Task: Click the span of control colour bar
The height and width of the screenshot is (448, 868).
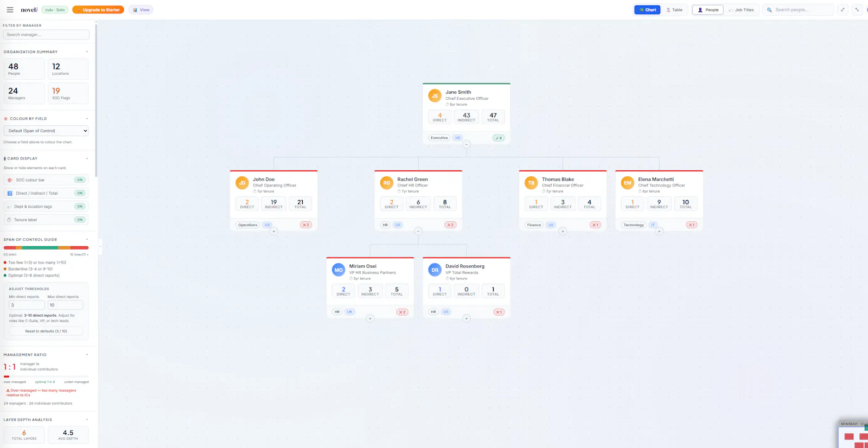Action: tap(46, 248)
